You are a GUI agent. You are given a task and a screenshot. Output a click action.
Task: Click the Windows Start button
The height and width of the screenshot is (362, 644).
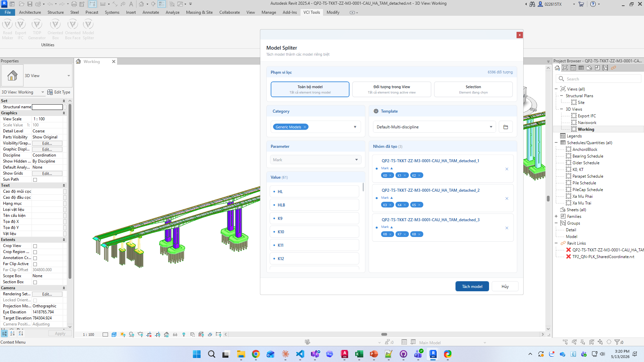coord(197,354)
